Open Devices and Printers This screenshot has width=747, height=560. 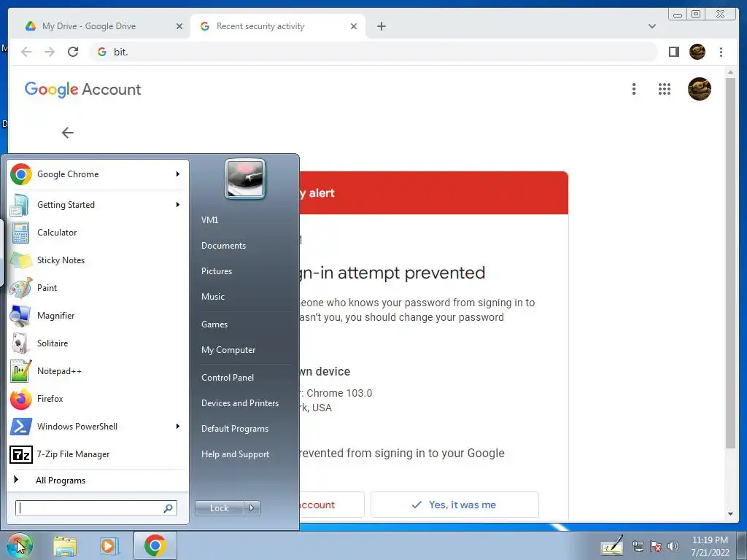tap(240, 403)
